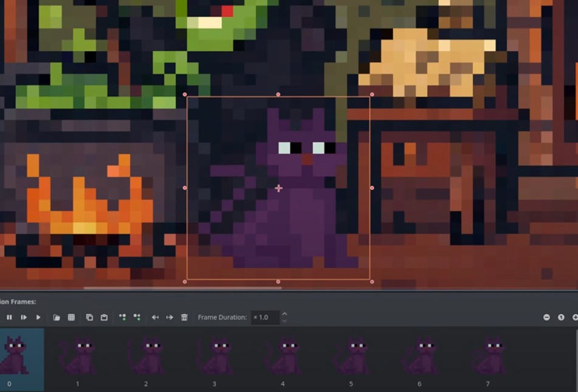Viewport: 578px width, 392px height.
Task: Insert a new frame before selection
Action: (x=123, y=317)
